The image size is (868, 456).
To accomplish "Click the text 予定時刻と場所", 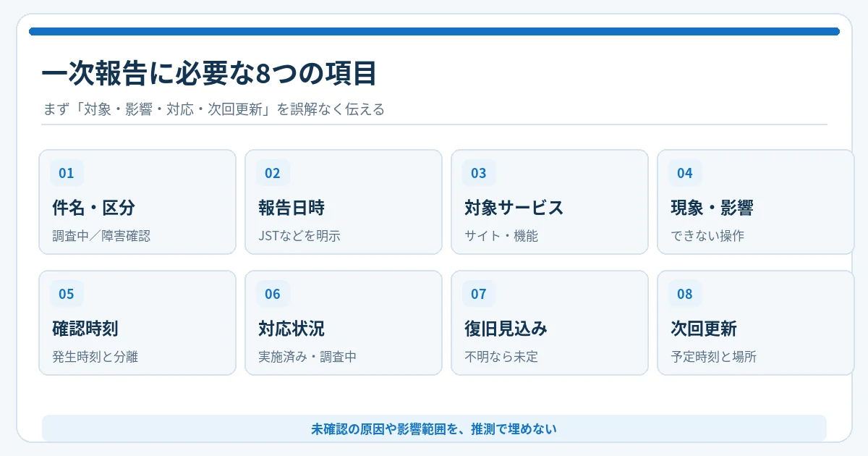I will coord(714,357).
